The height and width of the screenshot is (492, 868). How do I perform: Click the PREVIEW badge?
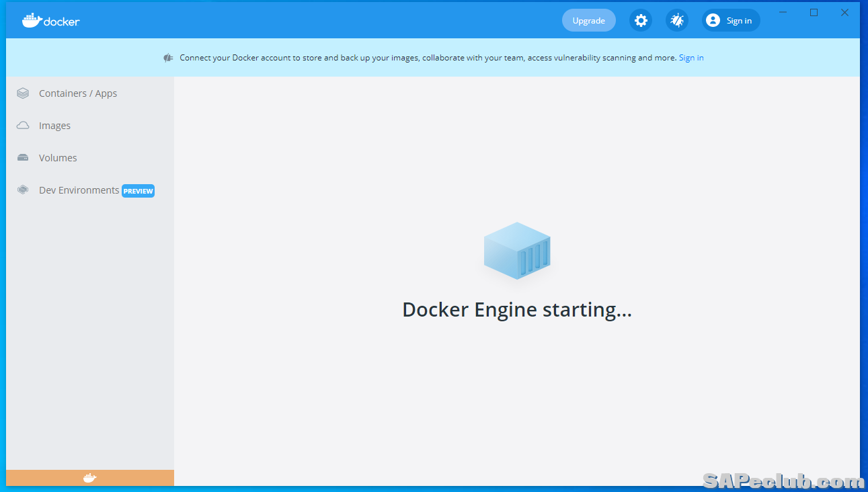139,191
